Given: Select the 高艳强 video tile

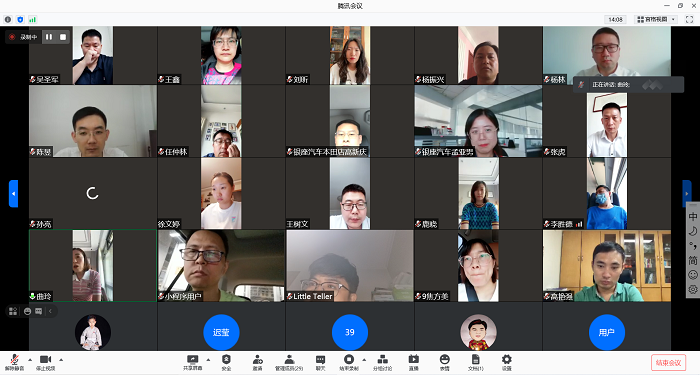Looking at the screenshot, I should click(607, 266).
